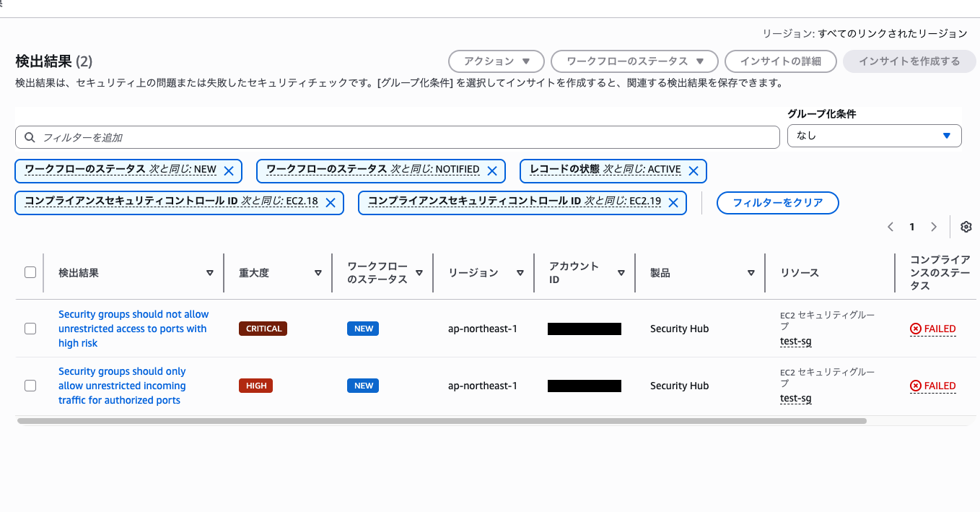980x512 pixels.
Task: Go to the next page with the chevron
Action: pos(933,226)
